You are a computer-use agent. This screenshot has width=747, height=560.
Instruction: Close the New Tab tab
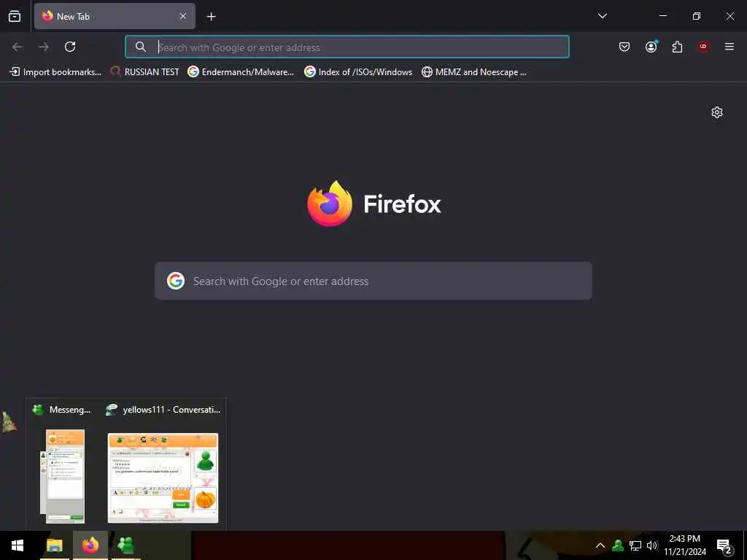pos(183,16)
